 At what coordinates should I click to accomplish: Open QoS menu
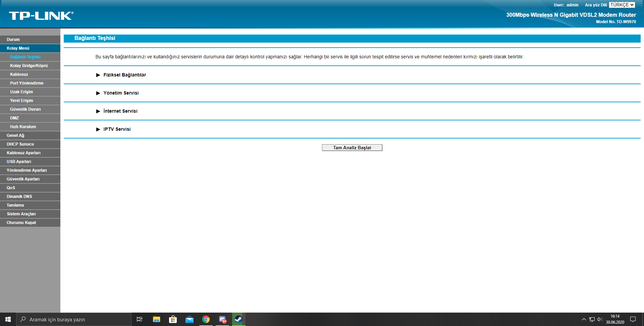coord(30,188)
